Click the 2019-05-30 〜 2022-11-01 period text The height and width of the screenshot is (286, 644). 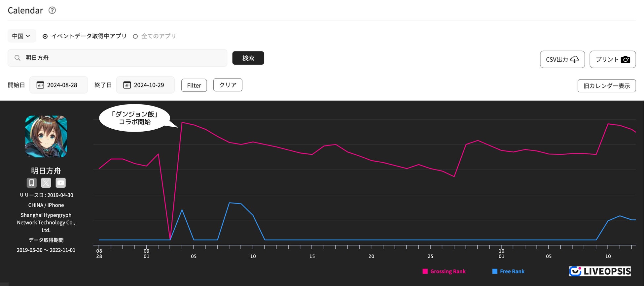pos(46,250)
